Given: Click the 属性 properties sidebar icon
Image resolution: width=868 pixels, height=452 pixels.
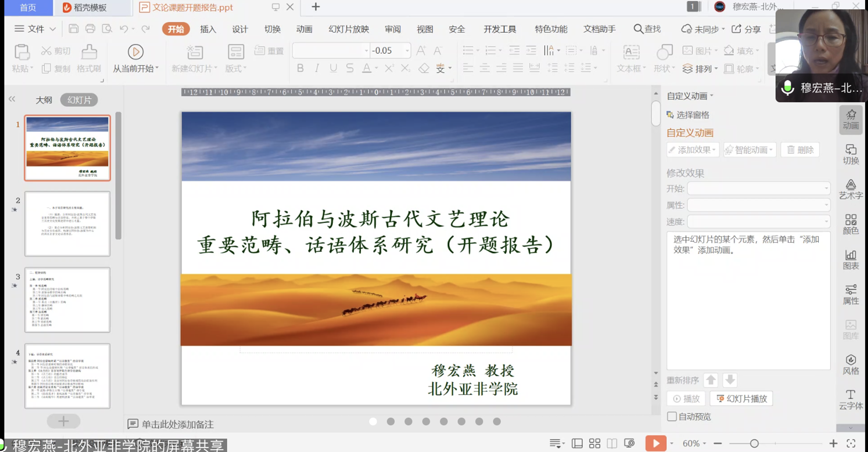Looking at the screenshot, I should point(850,294).
